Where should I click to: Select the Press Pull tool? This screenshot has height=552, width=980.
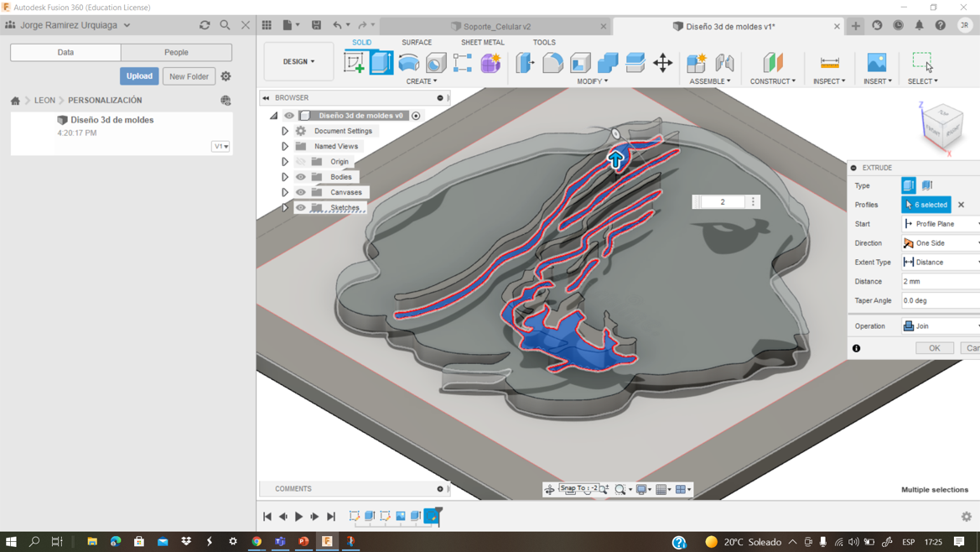click(525, 63)
